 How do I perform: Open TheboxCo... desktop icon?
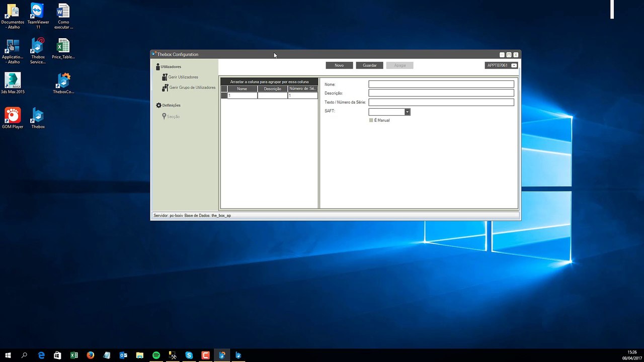point(63,83)
